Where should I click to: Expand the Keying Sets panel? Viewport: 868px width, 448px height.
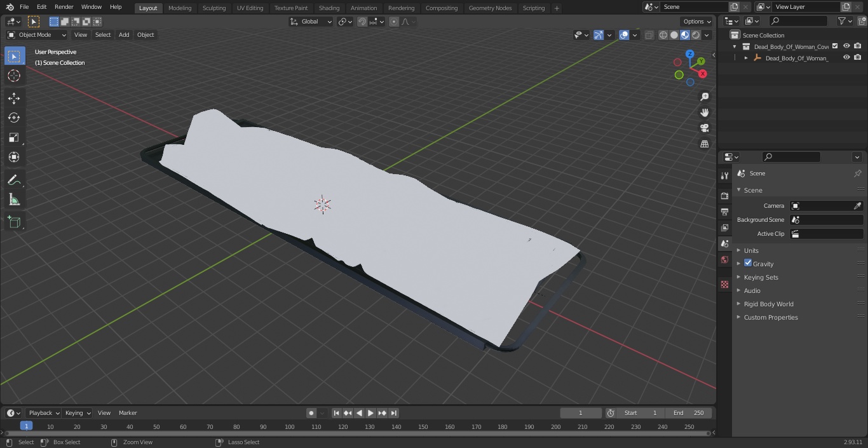(761, 277)
